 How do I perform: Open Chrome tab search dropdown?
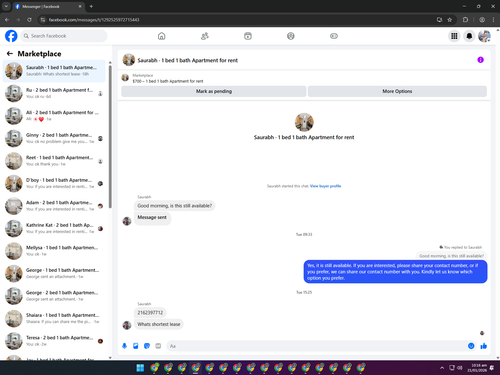tap(6, 6)
